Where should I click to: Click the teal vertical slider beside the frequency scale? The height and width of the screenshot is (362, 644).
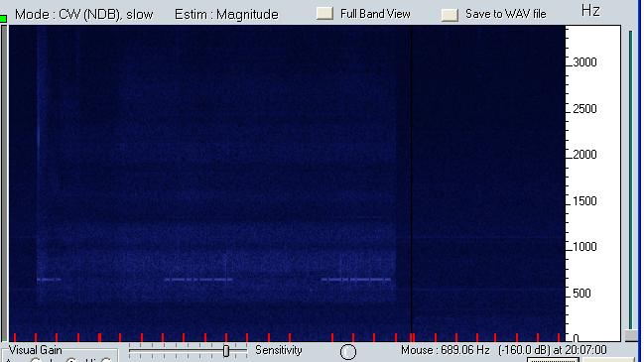click(631, 180)
